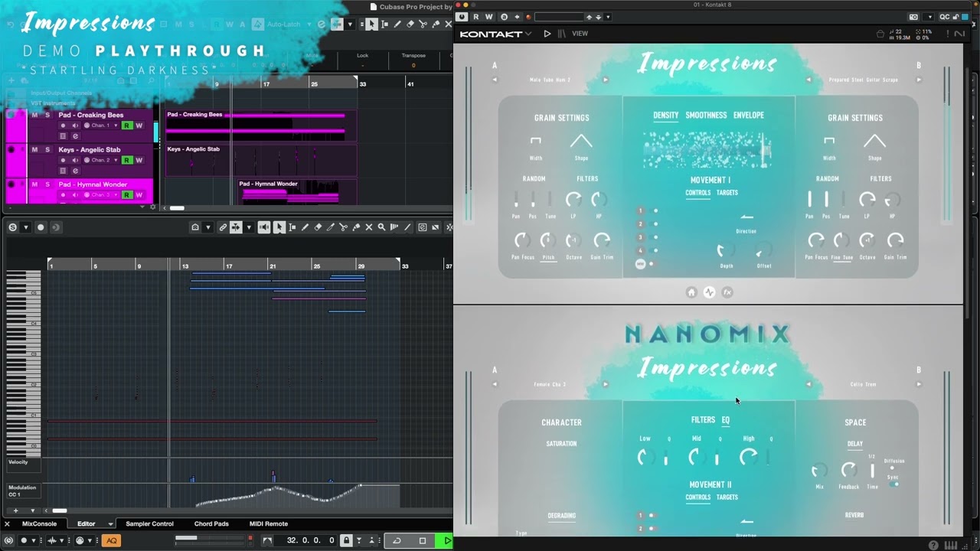This screenshot has height=551, width=980.
Task: Select next sample for layer A arrow
Action: pyautogui.click(x=605, y=80)
